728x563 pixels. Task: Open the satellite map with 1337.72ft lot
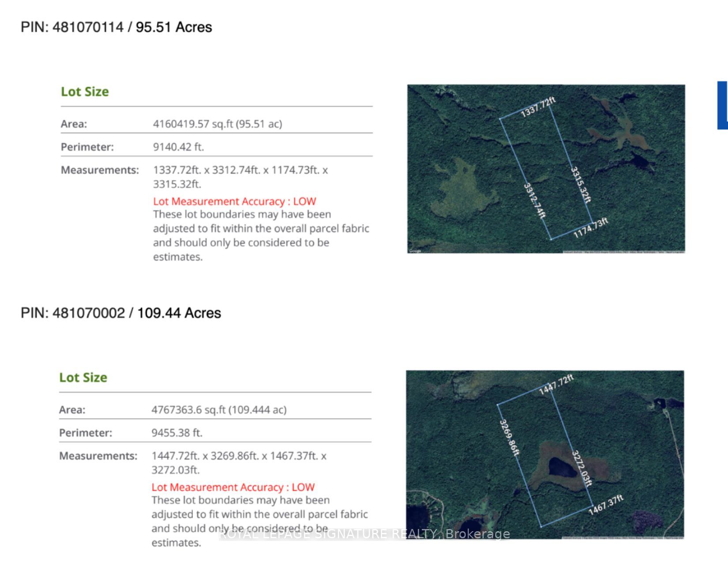(546, 169)
